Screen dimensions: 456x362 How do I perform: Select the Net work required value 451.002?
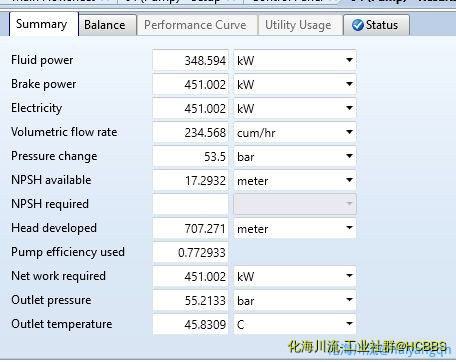point(190,276)
